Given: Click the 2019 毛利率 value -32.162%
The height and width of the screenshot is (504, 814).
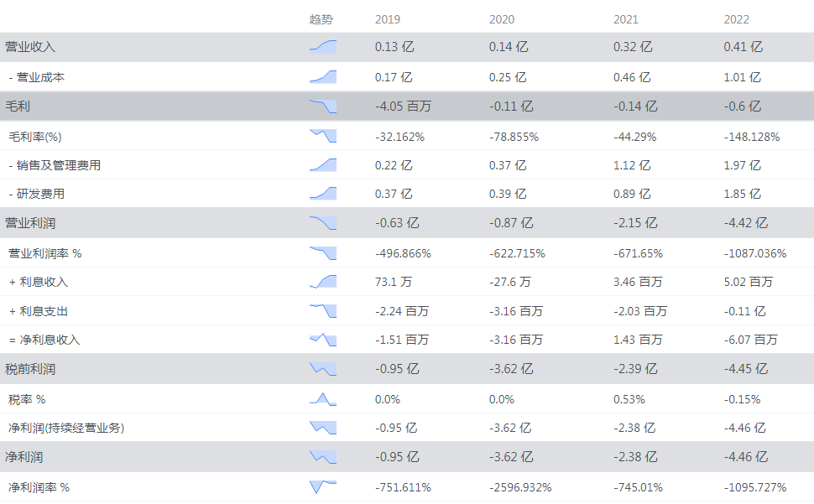Looking at the screenshot, I should coord(399,136).
